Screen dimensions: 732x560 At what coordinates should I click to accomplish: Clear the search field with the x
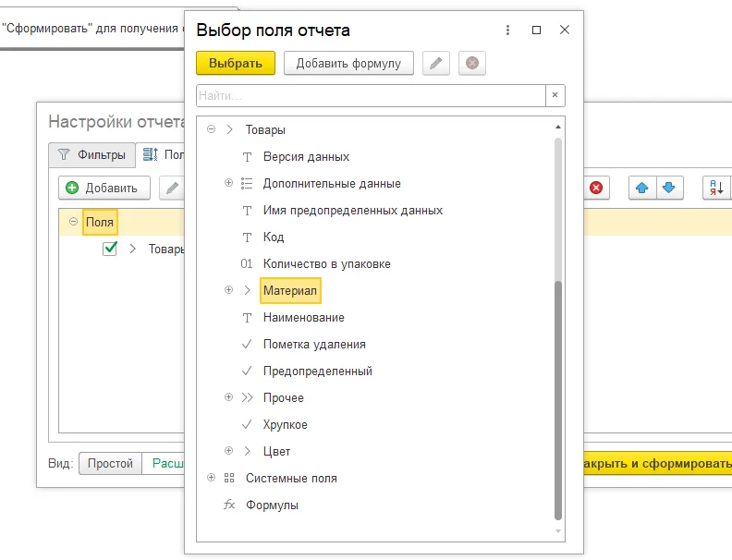(555, 95)
